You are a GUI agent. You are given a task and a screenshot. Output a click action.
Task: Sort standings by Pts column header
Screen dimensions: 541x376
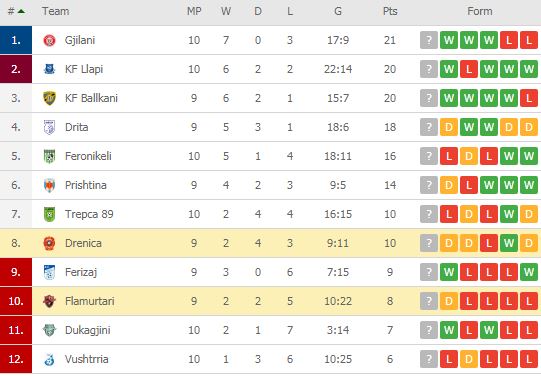[x=390, y=11]
